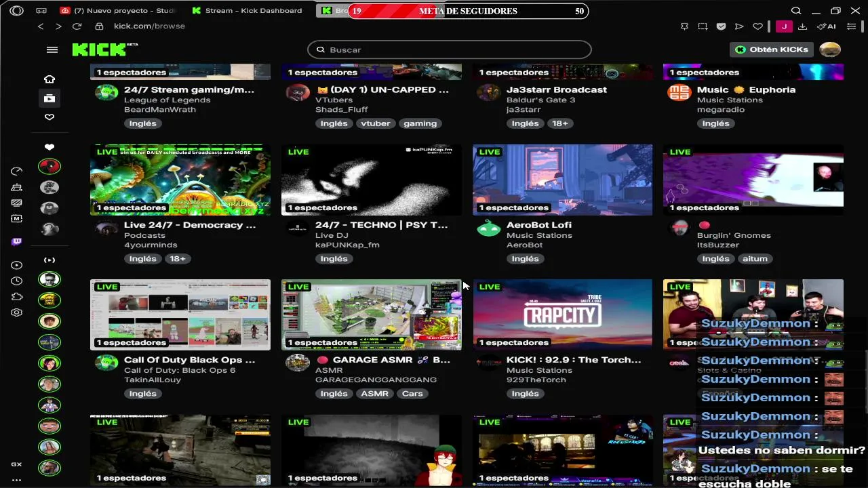Click the Obtén KICKs button
868x488 pixels.
coord(772,49)
